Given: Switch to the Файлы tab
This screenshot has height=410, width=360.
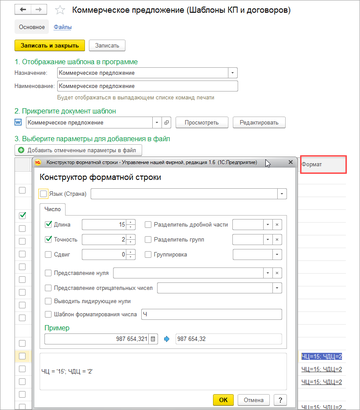Looking at the screenshot, I should pos(63,27).
